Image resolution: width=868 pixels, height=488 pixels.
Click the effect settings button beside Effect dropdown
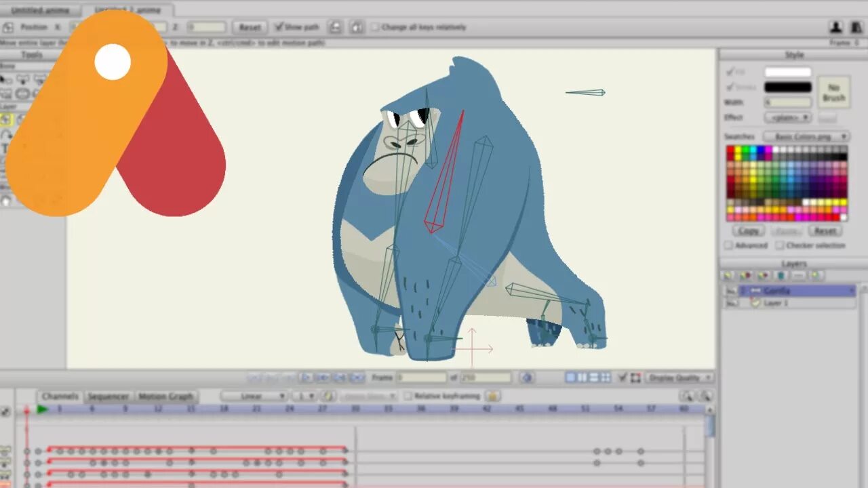pos(826,117)
